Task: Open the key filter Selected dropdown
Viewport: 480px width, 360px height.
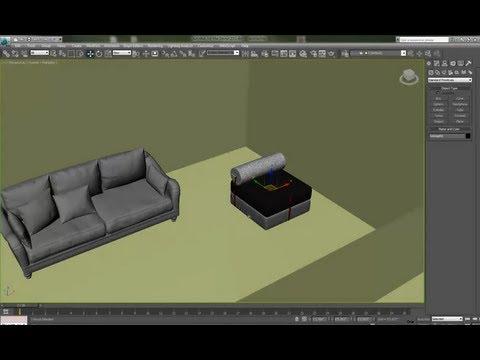Action: point(447,319)
